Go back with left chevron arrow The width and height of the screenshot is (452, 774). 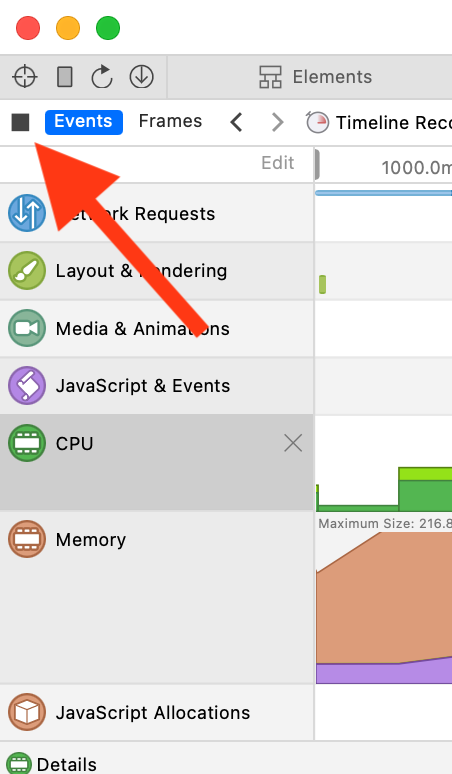point(236,122)
